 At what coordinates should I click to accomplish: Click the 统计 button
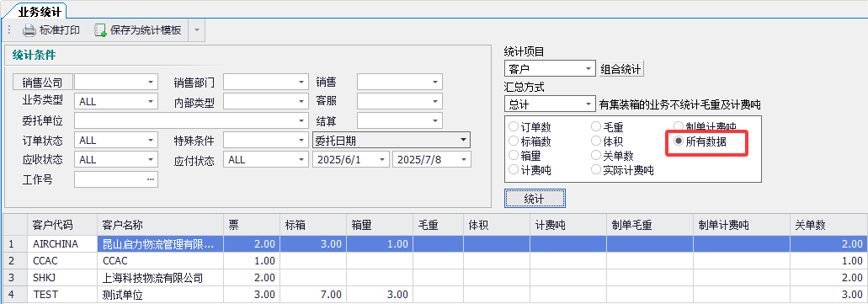pos(535,198)
